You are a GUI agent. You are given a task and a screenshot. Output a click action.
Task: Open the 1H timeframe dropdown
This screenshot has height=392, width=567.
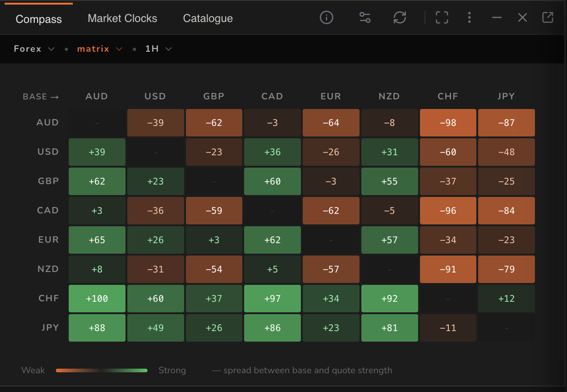[158, 49]
